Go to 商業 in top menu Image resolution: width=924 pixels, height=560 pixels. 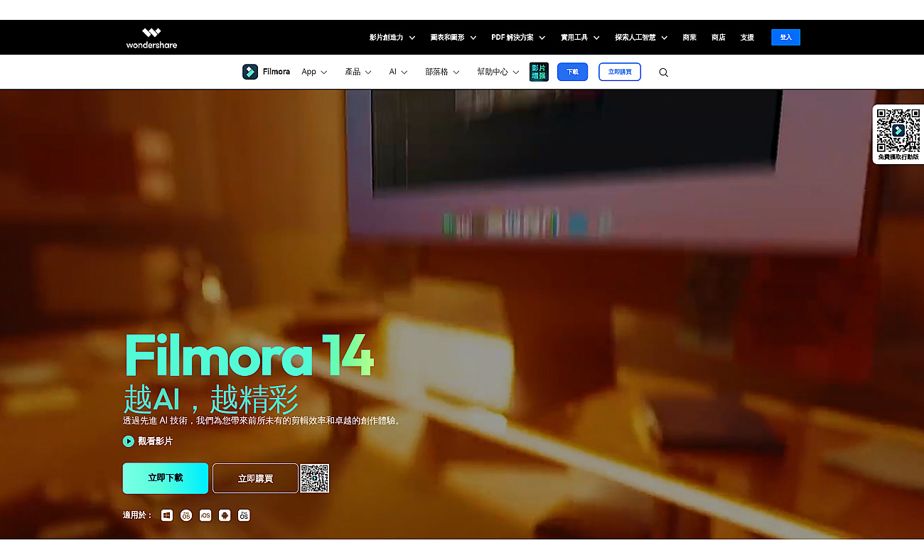(689, 38)
